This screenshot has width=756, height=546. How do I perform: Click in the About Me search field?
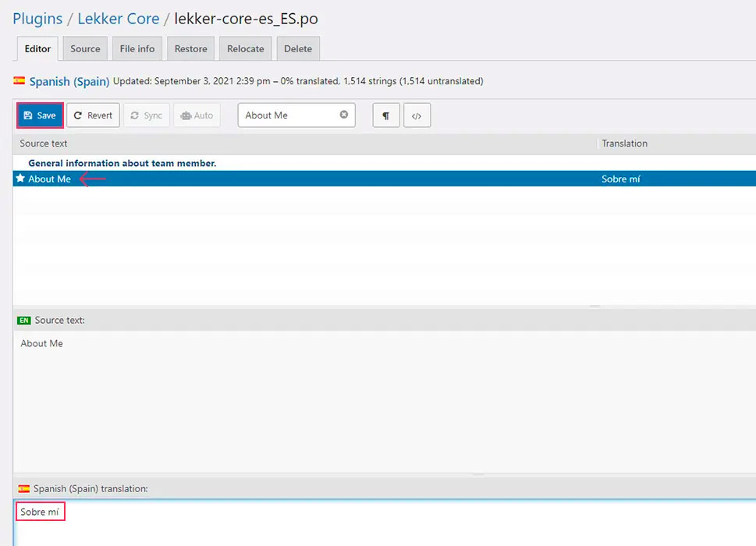click(x=289, y=115)
